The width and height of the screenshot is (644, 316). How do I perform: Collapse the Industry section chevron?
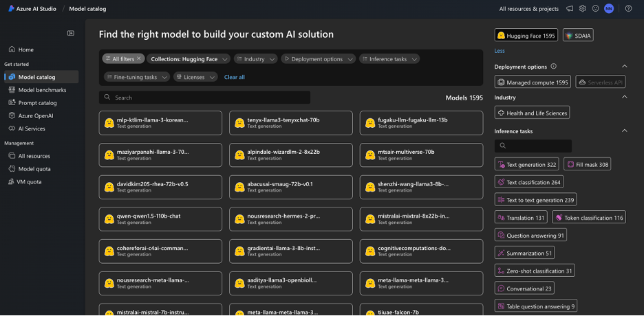(624, 97)
